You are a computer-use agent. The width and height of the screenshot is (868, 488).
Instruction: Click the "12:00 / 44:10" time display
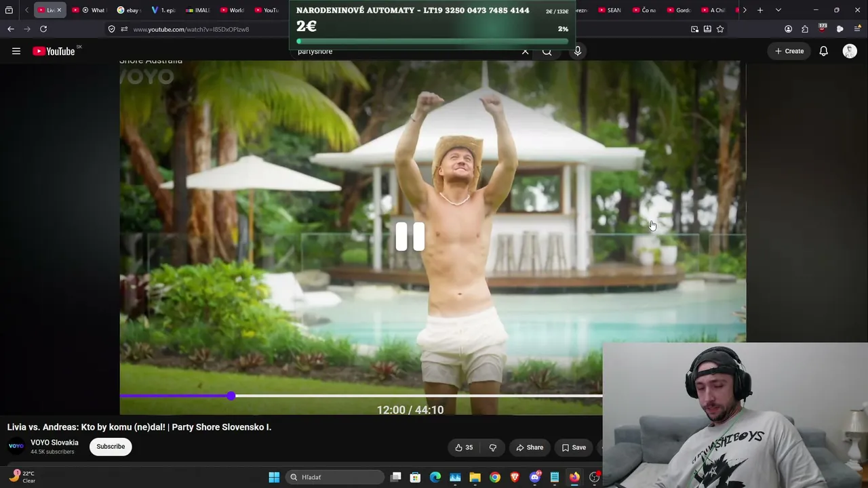point(410,410)
